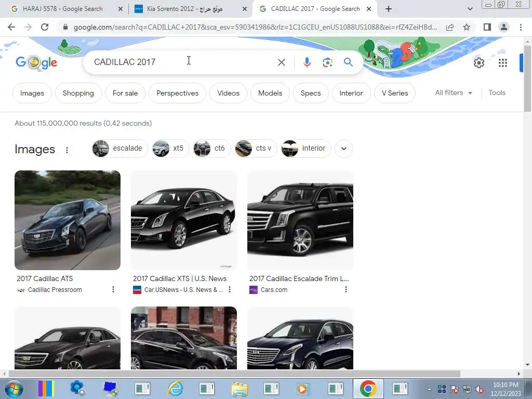Click the browser Back arrow

(11, 27)
